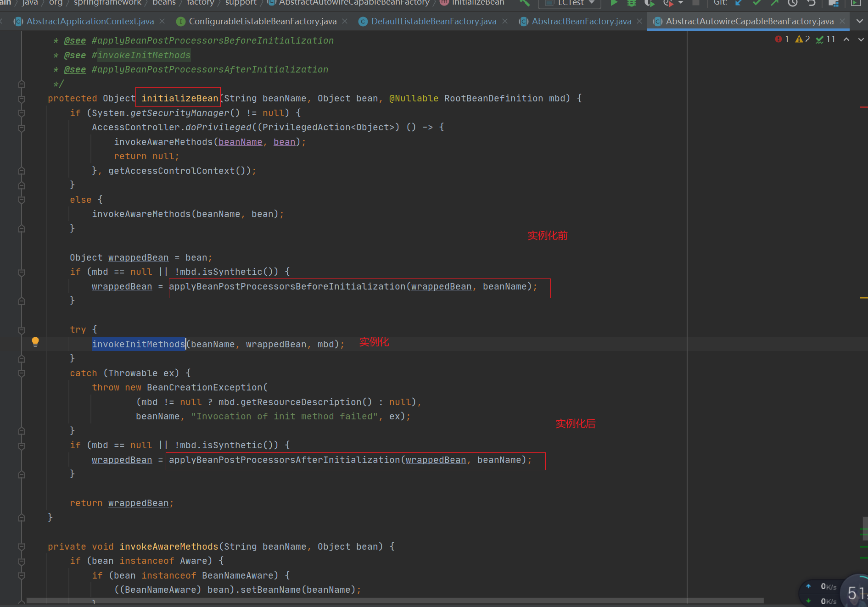Click red error stripe mark on right gutter
Image resolution: width=868 pixels, height=607 pixels.
pyautogui.click(x=863, y=107)
